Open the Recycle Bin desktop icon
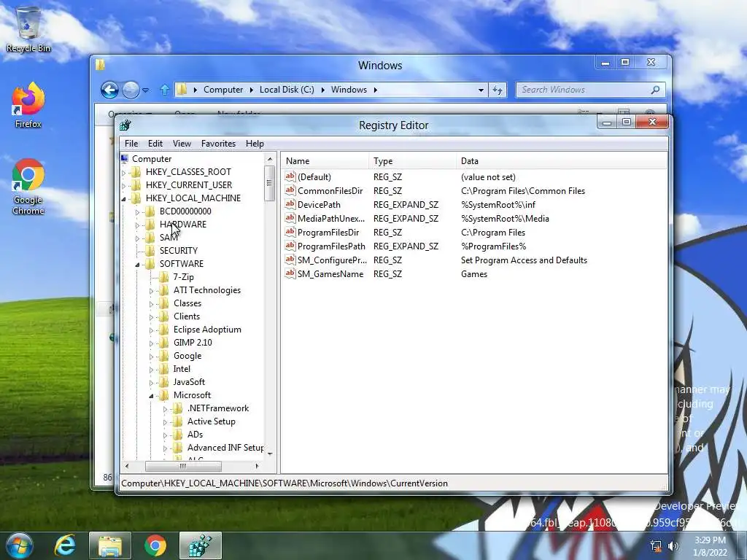The image size is (747, 560). [28, 28]
